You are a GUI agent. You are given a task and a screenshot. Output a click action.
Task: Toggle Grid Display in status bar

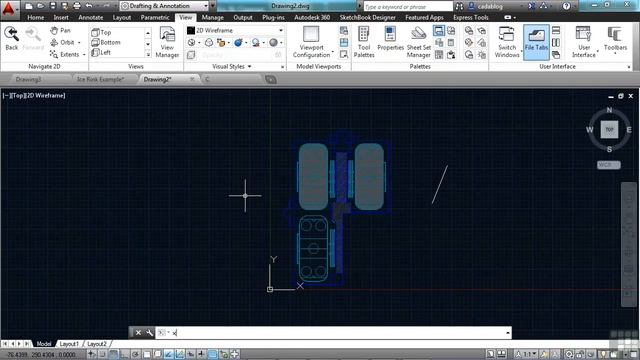[113, 354]
